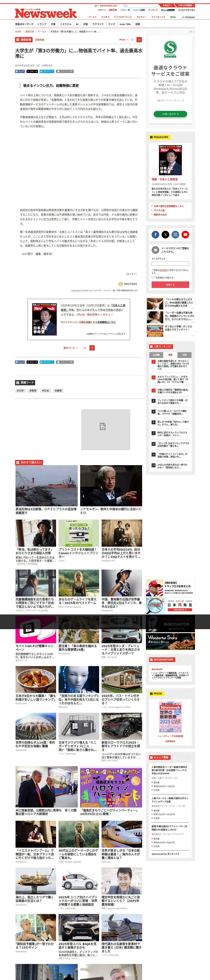Share article on Facebook using top シェア button
Image resolution: width=210 pixels, height=980 pixels.
coord(20,71)
